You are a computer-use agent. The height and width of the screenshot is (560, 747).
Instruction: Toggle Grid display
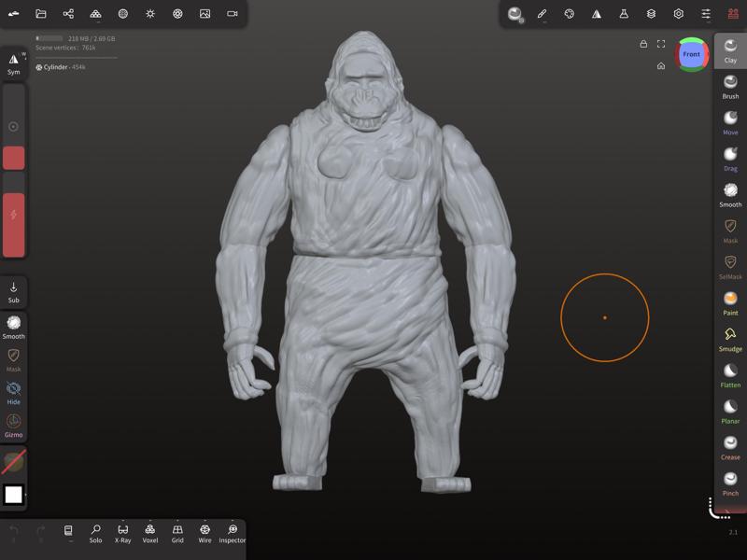(x=177, y=534)
